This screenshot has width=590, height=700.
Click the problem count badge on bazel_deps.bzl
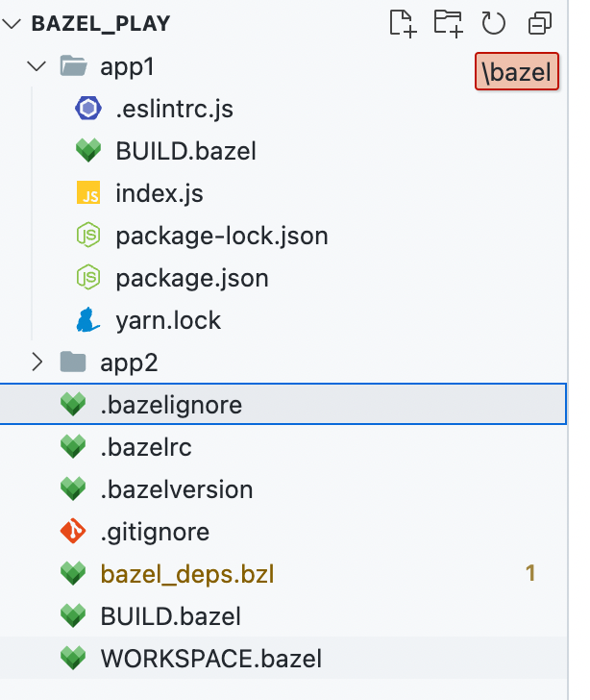point(529,574)
